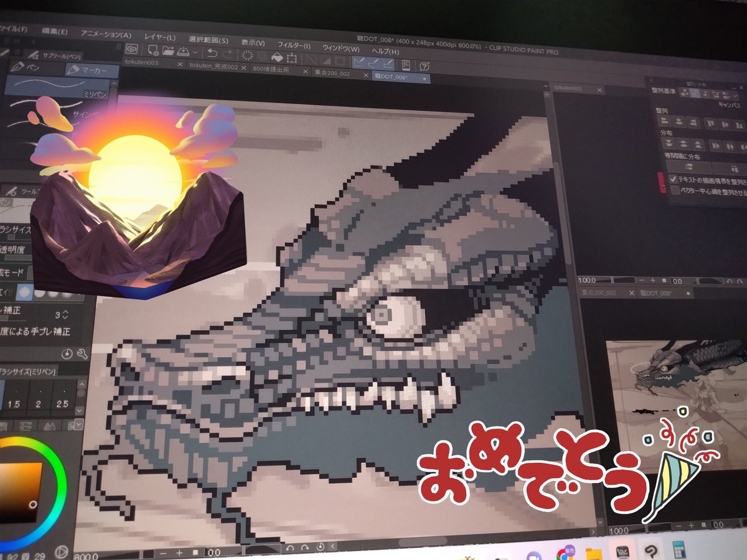Select the マーカー sub tool group
747x560 pixels.
click(x=92, y=70)
